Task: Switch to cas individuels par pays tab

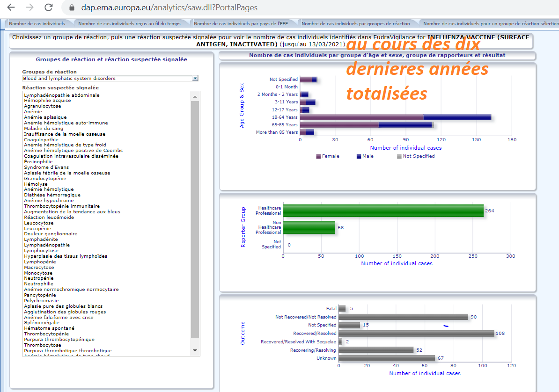Action: point(242,23)
